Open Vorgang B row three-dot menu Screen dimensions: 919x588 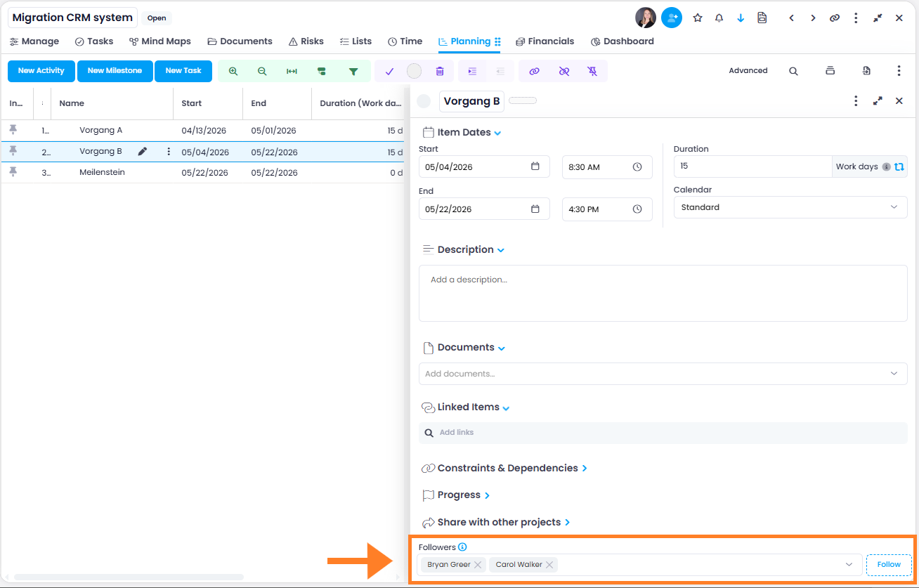pos(169,151)
